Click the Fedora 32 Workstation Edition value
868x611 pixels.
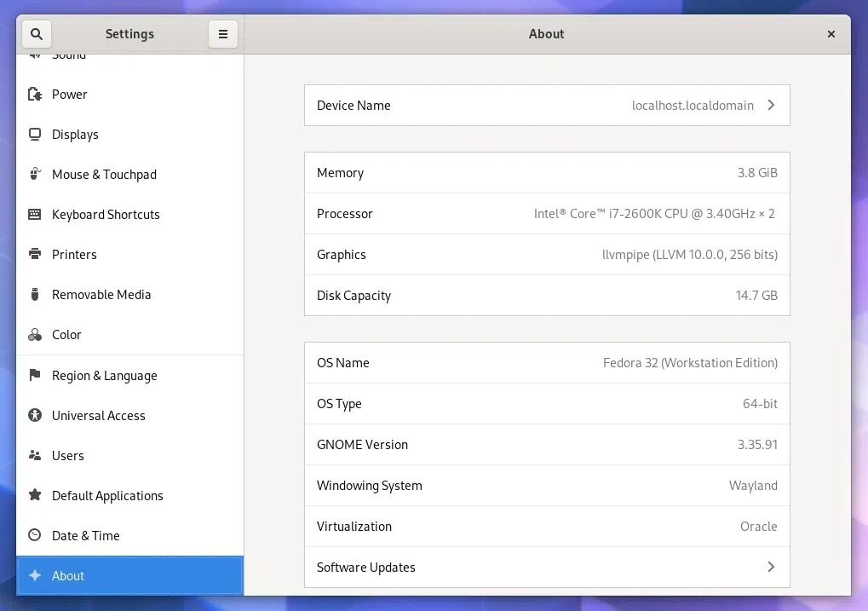(x=690, y=363)
